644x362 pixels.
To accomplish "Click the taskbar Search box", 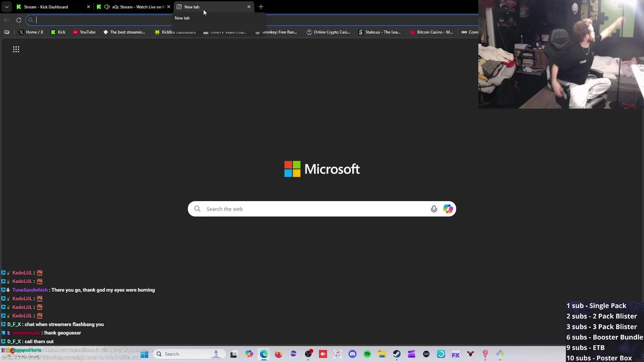I will (189, 354).
